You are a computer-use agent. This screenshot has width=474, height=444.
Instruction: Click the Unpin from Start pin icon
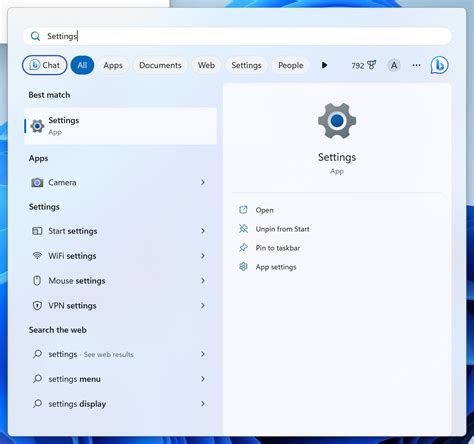coord(243,229)
